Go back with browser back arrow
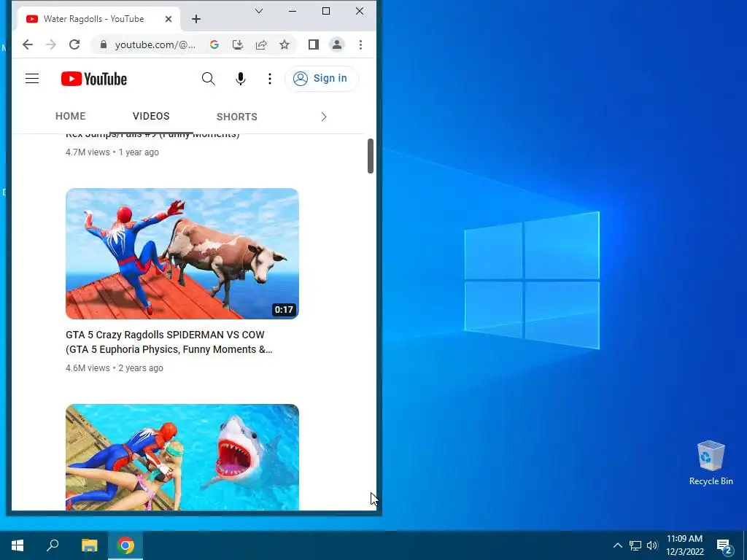The width and height of the screenshot is (747, 560). click(28, 44)
